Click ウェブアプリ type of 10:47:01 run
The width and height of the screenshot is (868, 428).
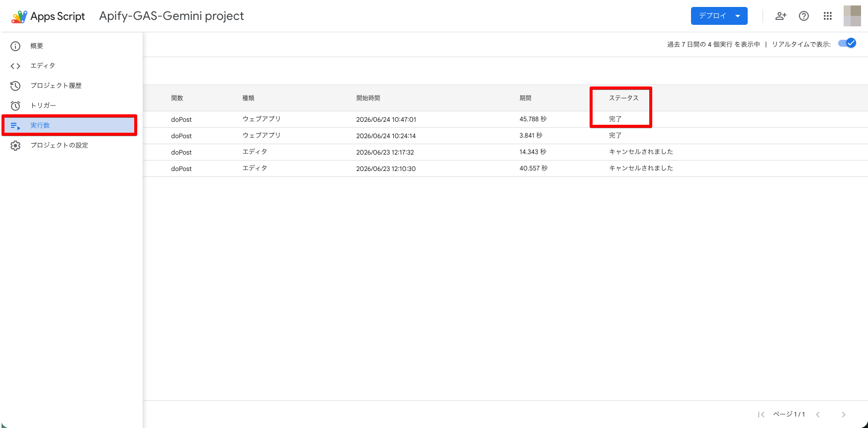(x=261, y=119)
